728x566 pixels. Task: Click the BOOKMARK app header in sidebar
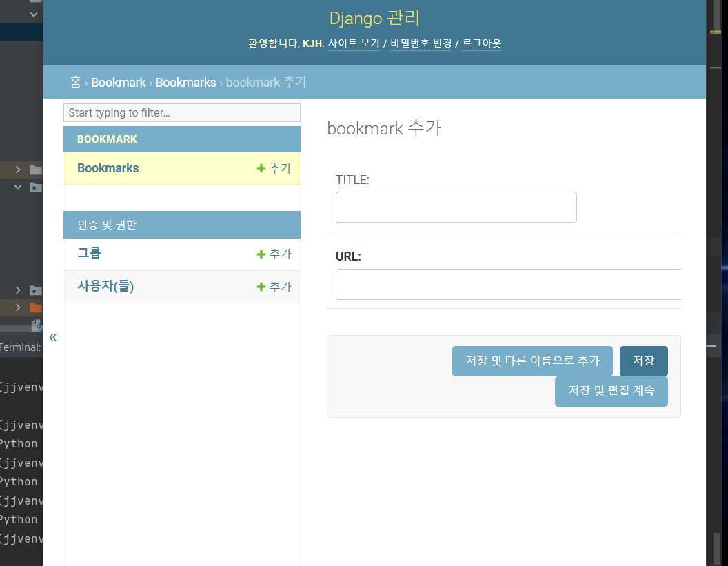click(x=107, y=139)
